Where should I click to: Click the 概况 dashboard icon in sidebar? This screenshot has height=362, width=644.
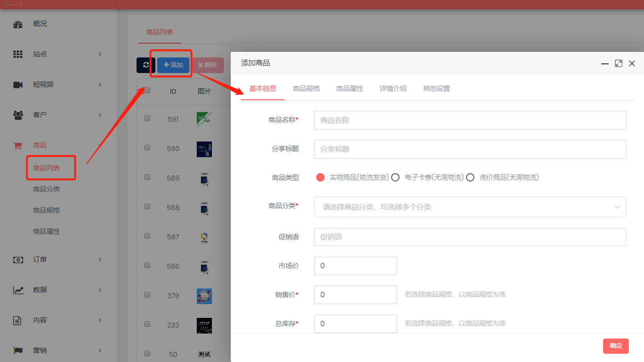tap(18, 24)
